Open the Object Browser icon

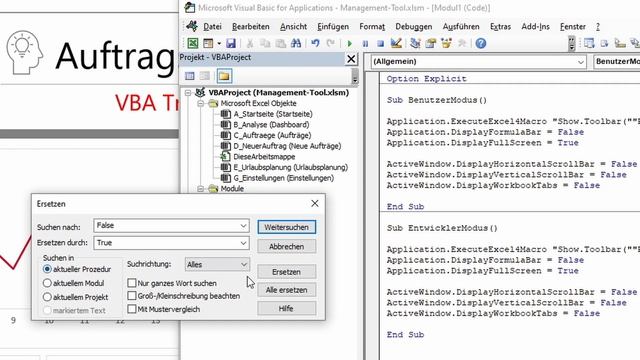[446, 43]
